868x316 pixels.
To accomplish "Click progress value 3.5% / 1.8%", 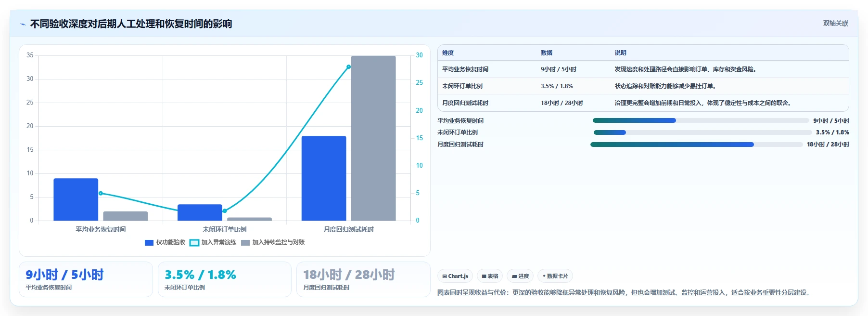I will click(x=832, y=132).
